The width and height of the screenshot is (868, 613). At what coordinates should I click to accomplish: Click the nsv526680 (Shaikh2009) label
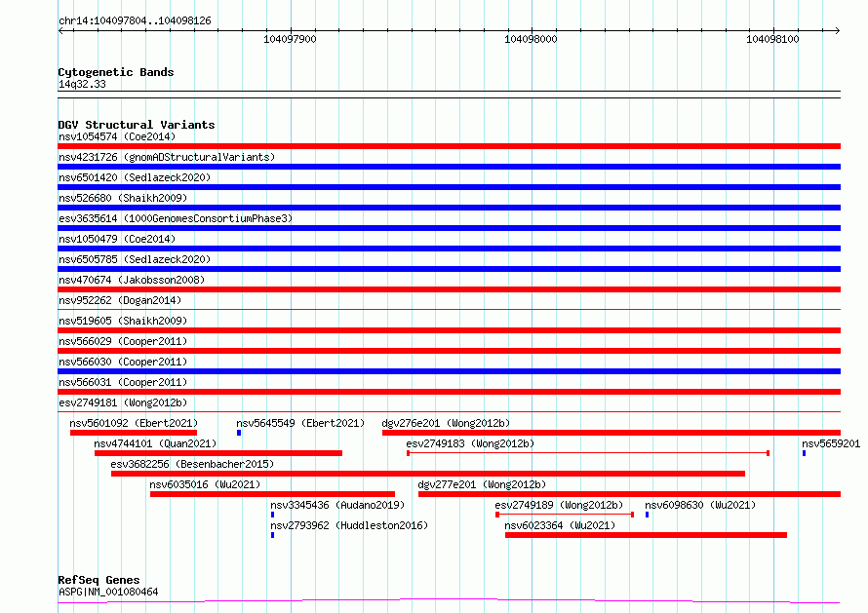point(123,198)
